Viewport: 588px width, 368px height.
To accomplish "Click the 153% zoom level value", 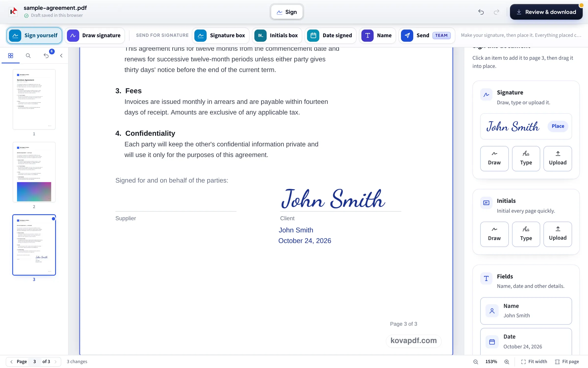I will tap(491, 362).
